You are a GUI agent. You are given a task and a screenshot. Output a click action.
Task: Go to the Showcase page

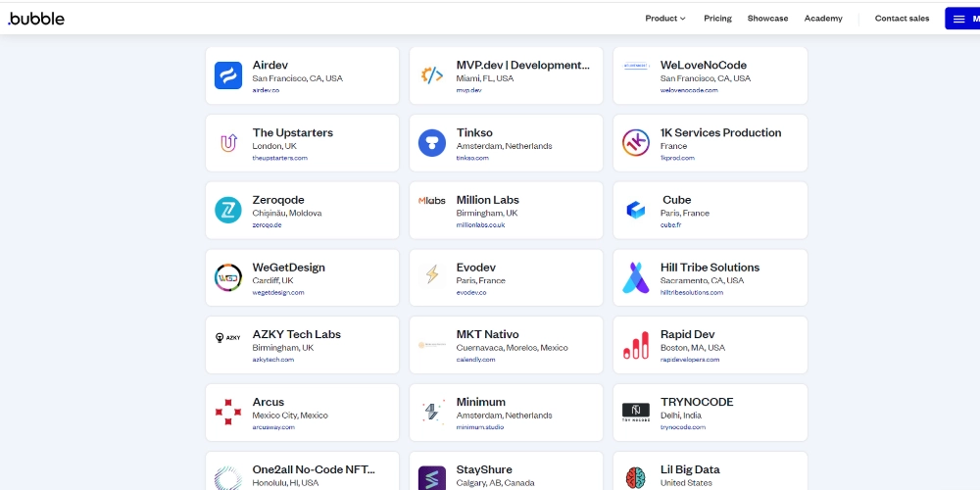pyautogui.click(x=767, y=19)
